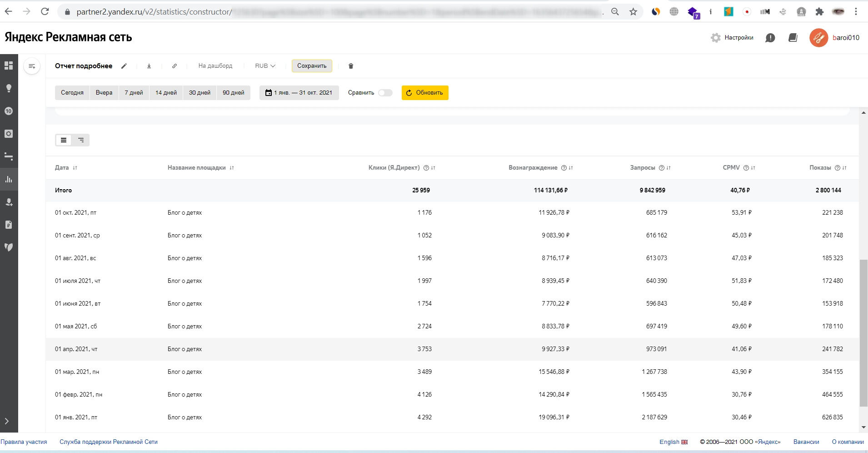Toggle the Сравнить comparison switch

point(385,93)
